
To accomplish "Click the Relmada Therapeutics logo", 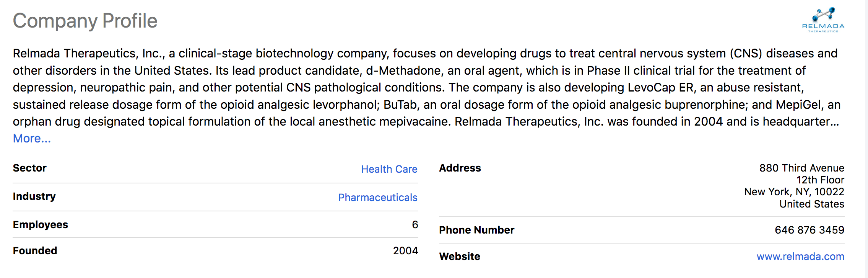I will pos(823,20).
